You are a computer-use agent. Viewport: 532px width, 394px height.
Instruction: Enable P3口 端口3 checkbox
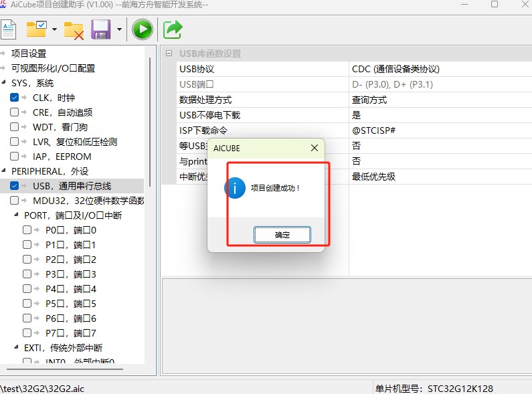(x=27, y=274)
